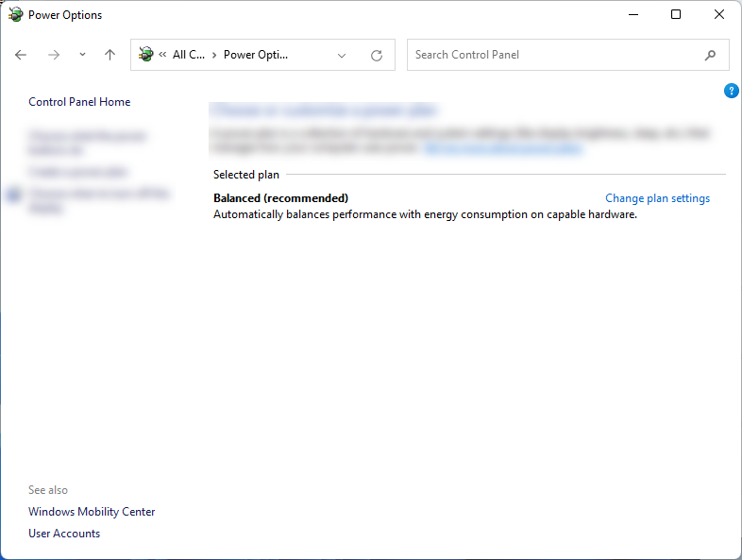Click the 'Balanced (recommended)' plan name
Screen dimensions: 742x560
coord(281,198)
